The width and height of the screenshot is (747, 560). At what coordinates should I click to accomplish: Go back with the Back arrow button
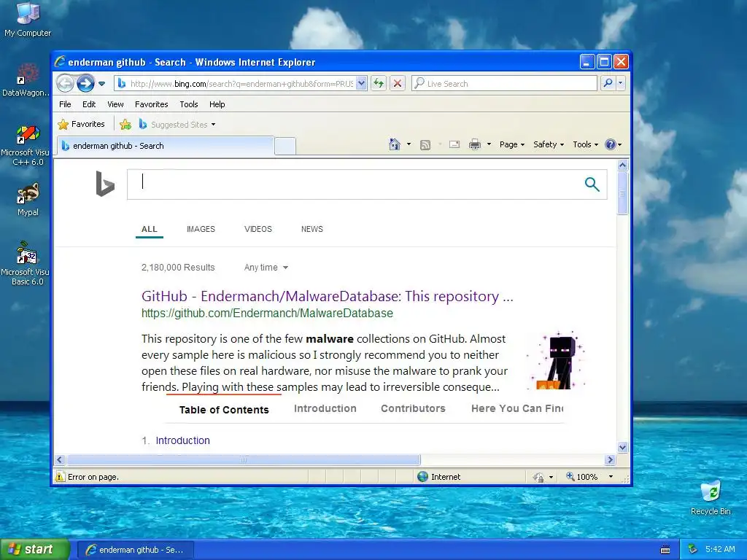(65, 83)
